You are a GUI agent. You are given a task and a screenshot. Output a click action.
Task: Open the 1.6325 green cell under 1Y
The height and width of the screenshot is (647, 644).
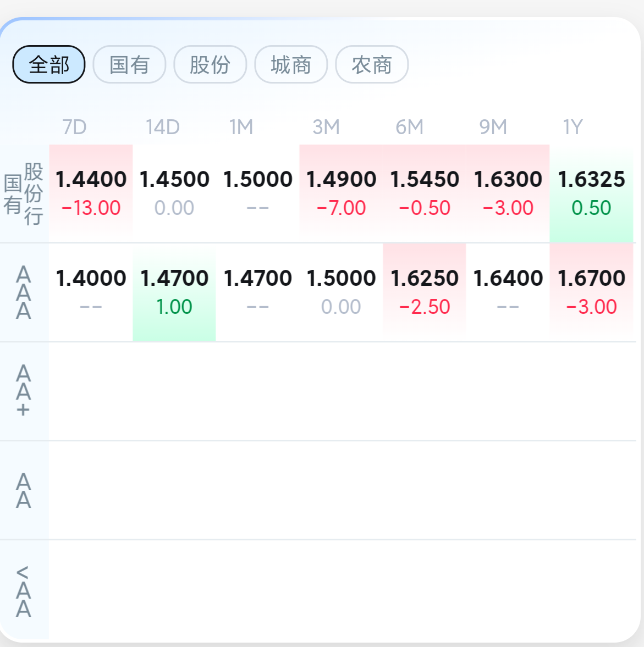tap(591, 193)
